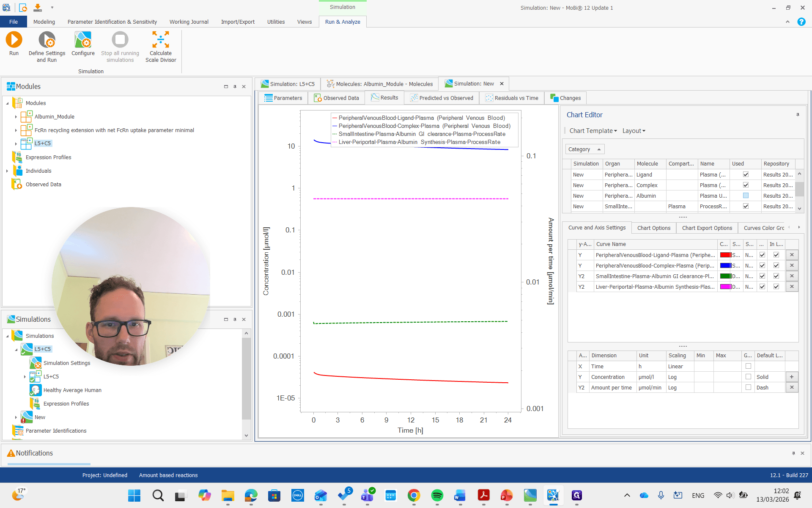Screen dimensions: 812x508
Task: Pin the Modules panel
Action: tap(235, 86)
